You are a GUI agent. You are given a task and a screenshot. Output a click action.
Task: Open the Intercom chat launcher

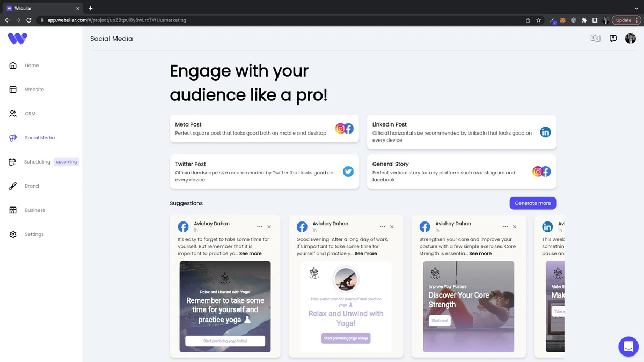[628, 346]
